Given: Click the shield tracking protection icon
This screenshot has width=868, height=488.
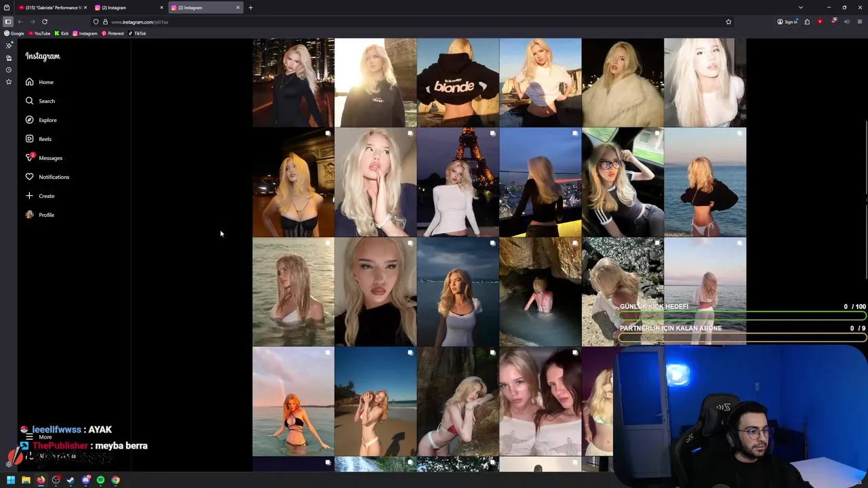Looking at the screenshot, I should click(96, 22).
